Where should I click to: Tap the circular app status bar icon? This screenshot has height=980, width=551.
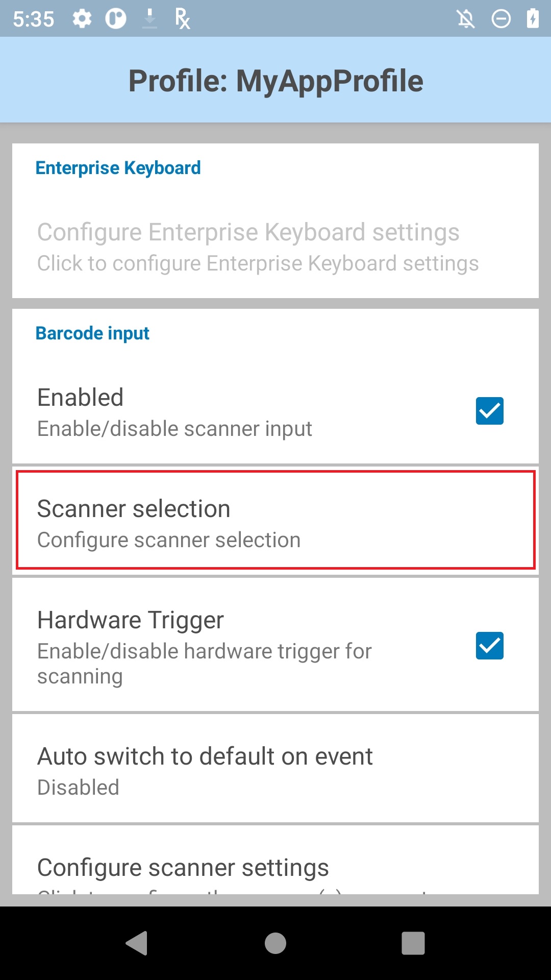pos(116,19)
